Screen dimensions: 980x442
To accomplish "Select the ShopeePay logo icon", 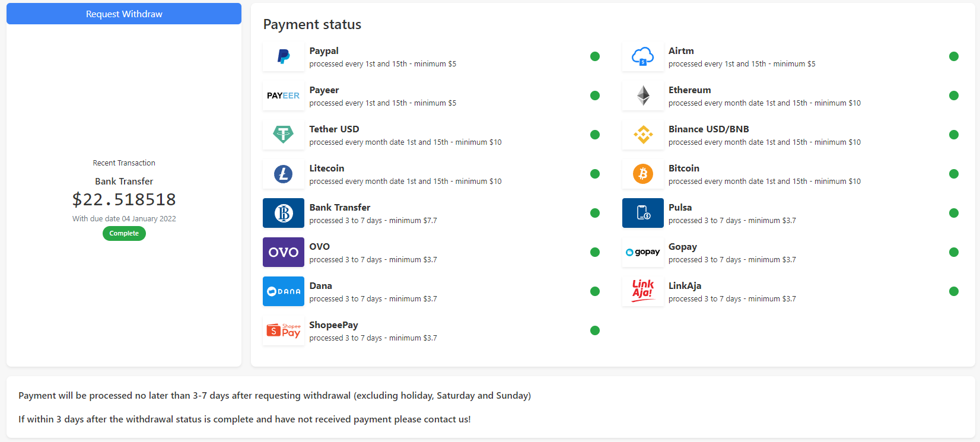I will coord(284,330).
